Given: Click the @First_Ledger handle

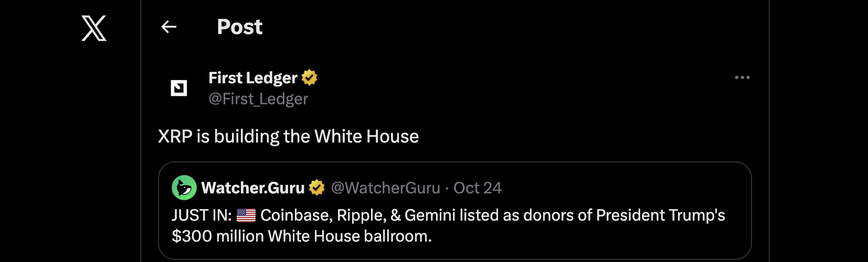Looking at the screenshot, I should click(x=258, y=99).
